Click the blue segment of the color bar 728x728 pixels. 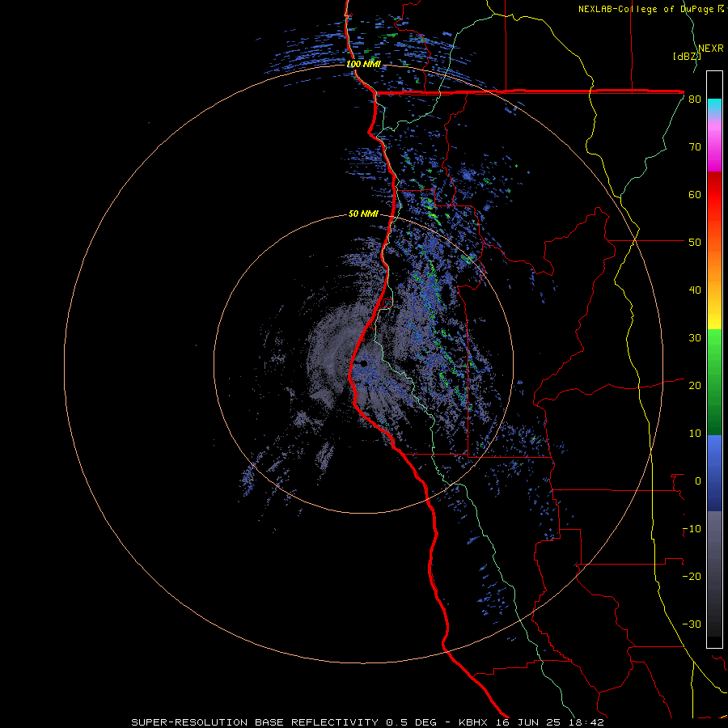coord(714,473)
